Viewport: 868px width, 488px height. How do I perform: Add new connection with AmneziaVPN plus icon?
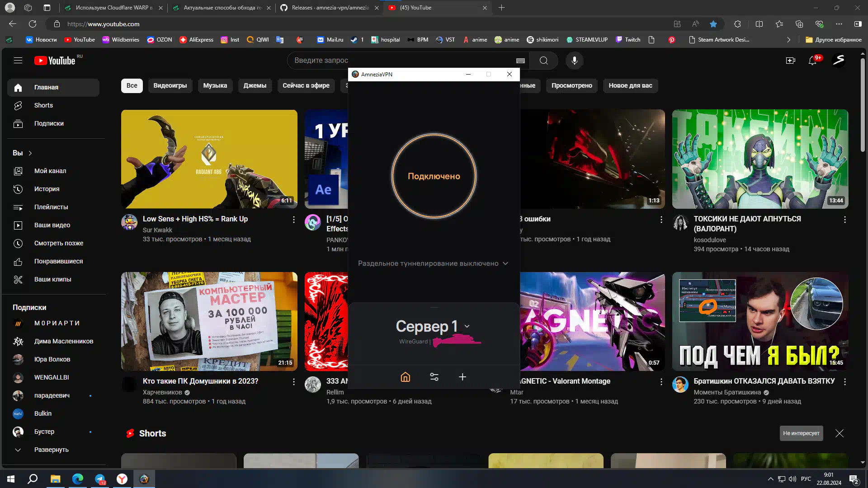coord(462,377)
